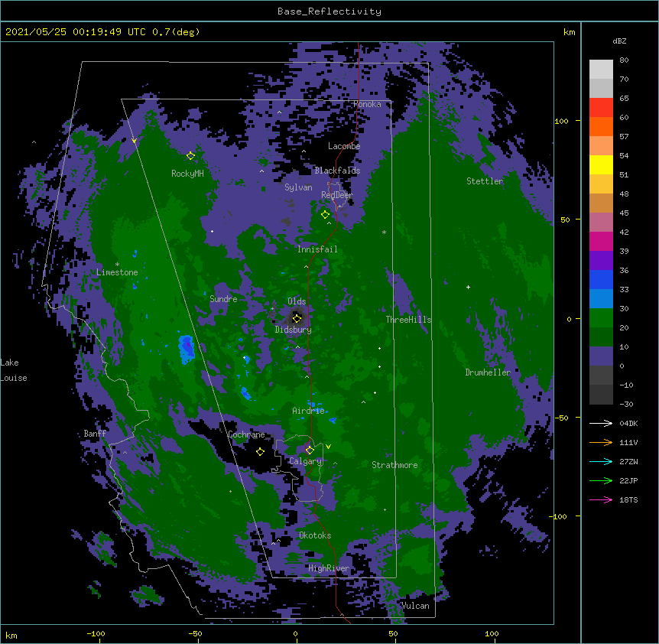The width and height of the screenshot is (659, 644).
Task: Click the yellow diamond marker between Olds and Didsbury
Action: 297,318
